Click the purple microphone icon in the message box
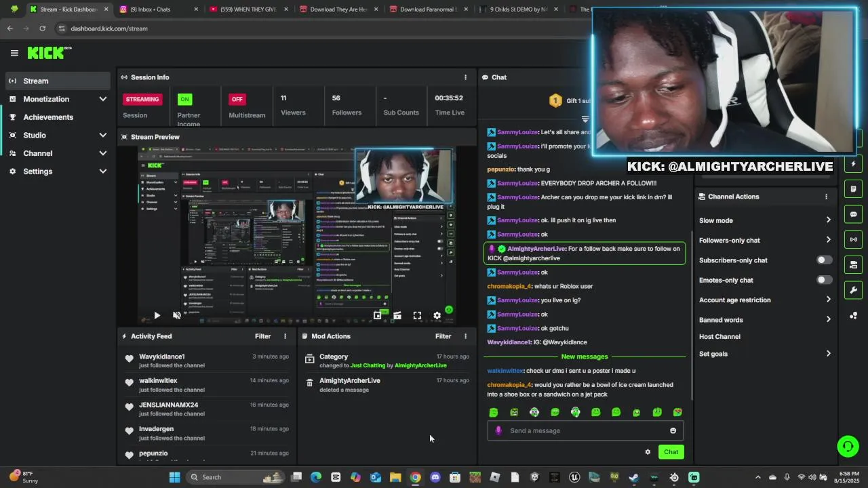Image resolution: width=868 pixels, height=488 pixels. 498,430
